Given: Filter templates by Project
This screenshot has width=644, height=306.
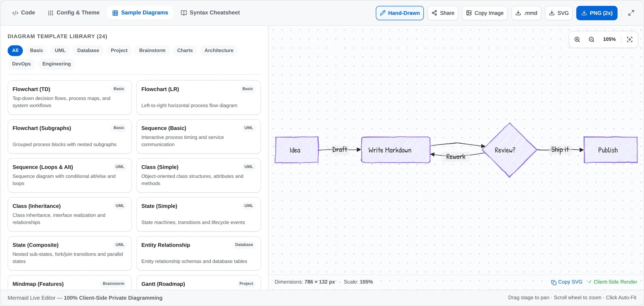Looking at the screenshot, I should pos(119,50).
